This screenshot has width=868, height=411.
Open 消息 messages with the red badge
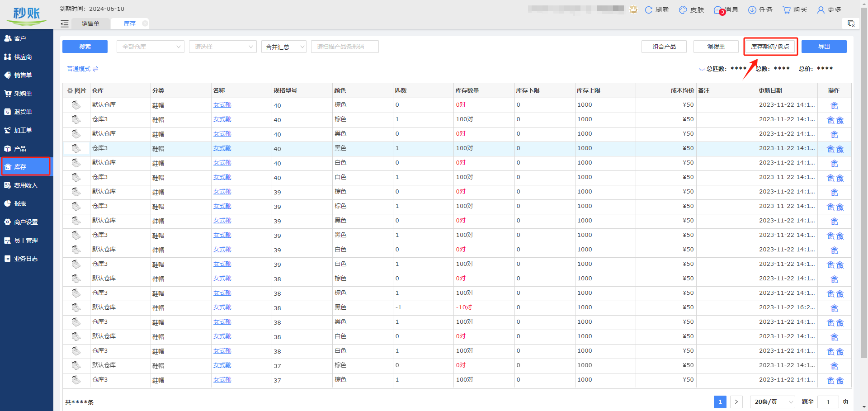pyautogui.click(x=726, y=9)
